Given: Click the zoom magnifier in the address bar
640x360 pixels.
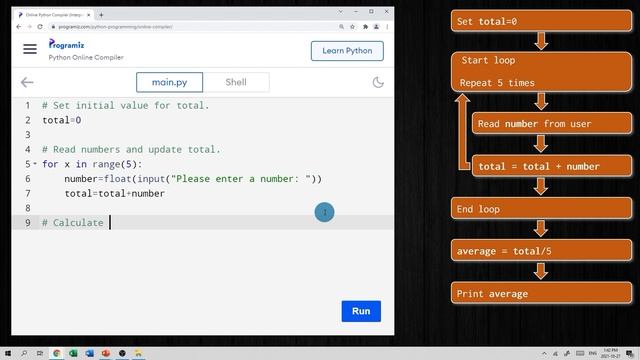Looking at the screenshot, I should click(x=341, y=27).
